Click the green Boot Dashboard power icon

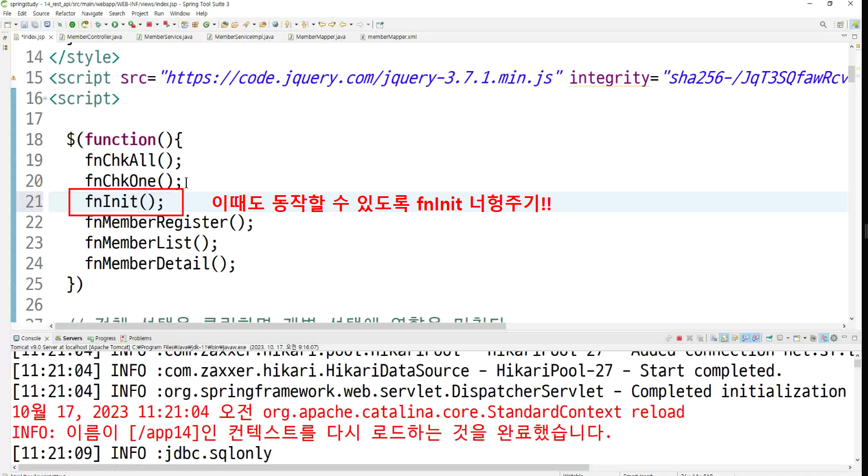coord(72,25)
